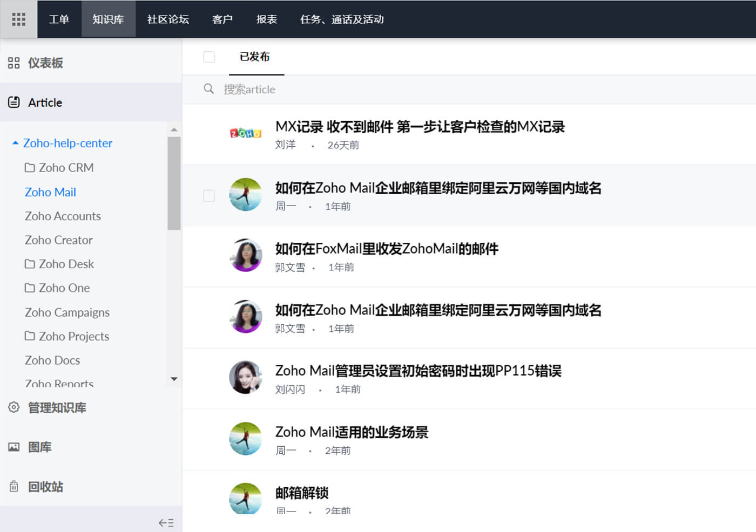Click the category list scroll-down arrow
The width and height of the screenshot is (756, 532).
(x=174, y=379)
